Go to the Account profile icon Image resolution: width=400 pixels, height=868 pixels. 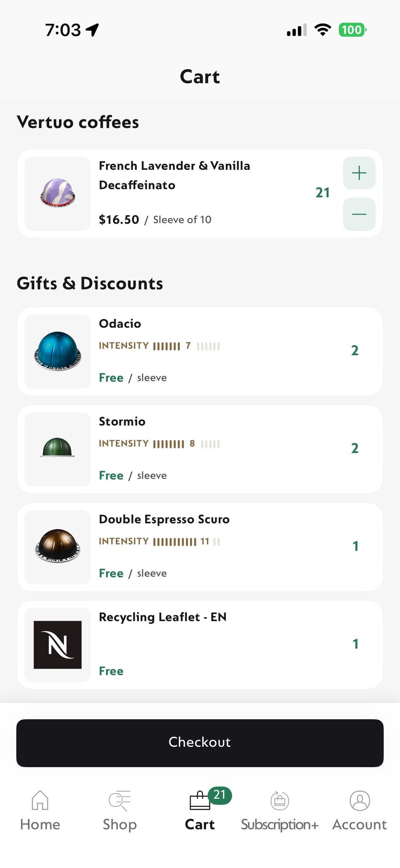coord(360,801)
